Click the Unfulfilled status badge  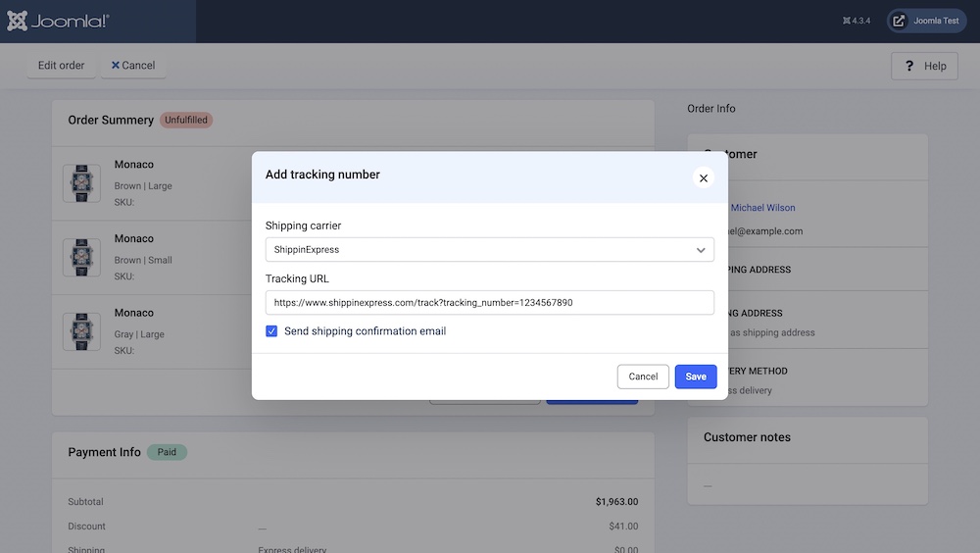tap(186, 120)
